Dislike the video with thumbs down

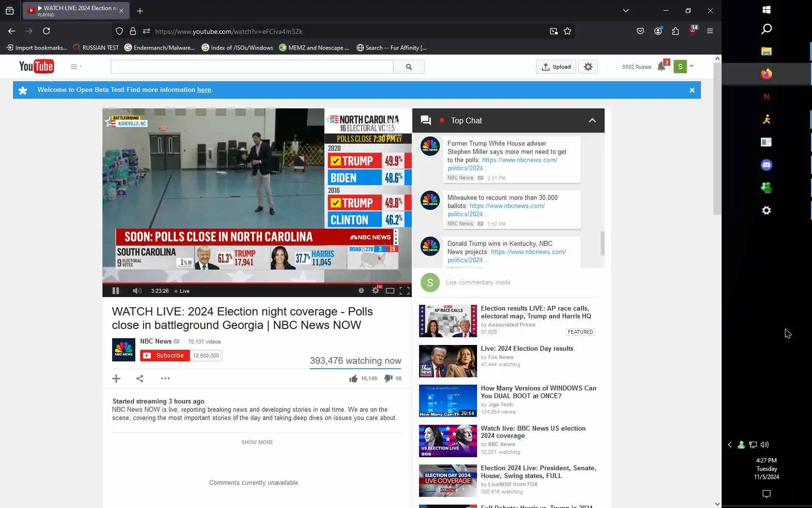(x=388, y=378)
